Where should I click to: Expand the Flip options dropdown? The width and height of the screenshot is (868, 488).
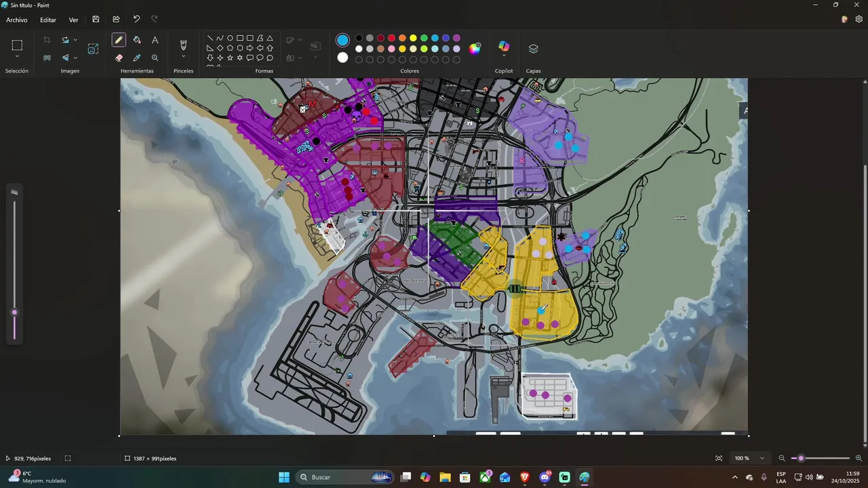(75, 58)
